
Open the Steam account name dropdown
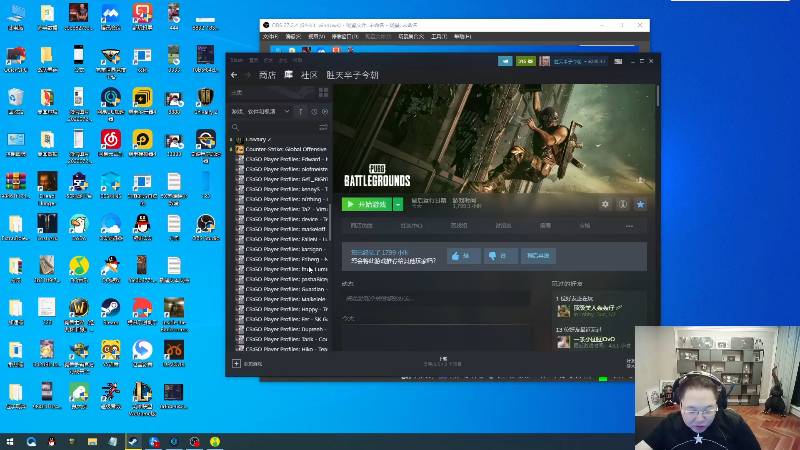point(579,61)
